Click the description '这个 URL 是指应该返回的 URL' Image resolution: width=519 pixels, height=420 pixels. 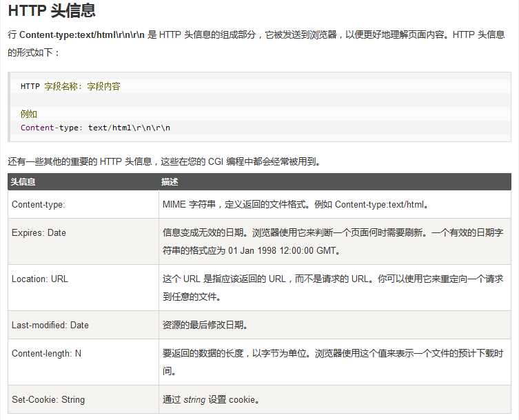[333, 288]
